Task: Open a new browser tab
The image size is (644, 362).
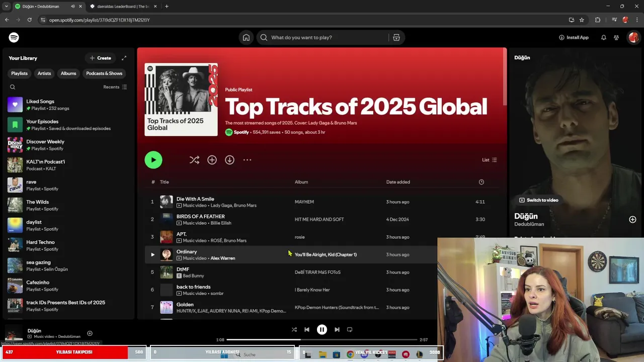Action: [167, 7]
